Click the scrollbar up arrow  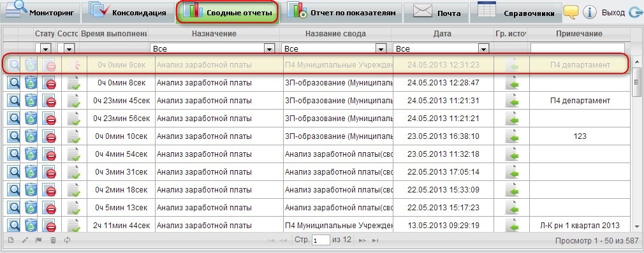(x=636, y=62)
